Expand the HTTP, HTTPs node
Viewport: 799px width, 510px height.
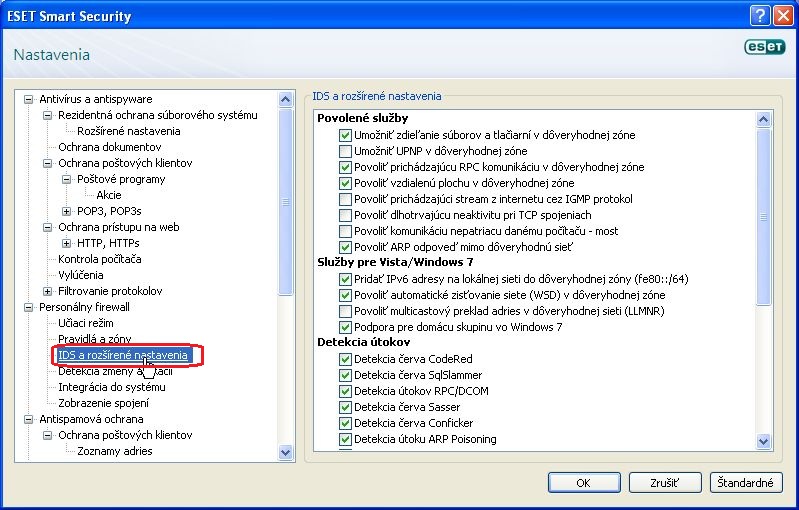pos(66,244)
